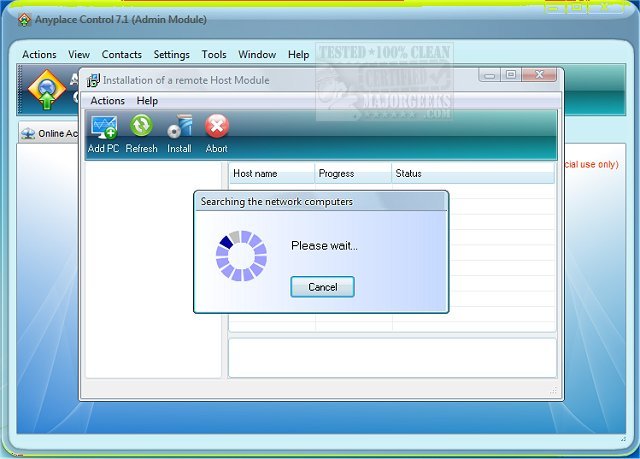
Task: Click the Please wait... message text
Action: point(324,246)
